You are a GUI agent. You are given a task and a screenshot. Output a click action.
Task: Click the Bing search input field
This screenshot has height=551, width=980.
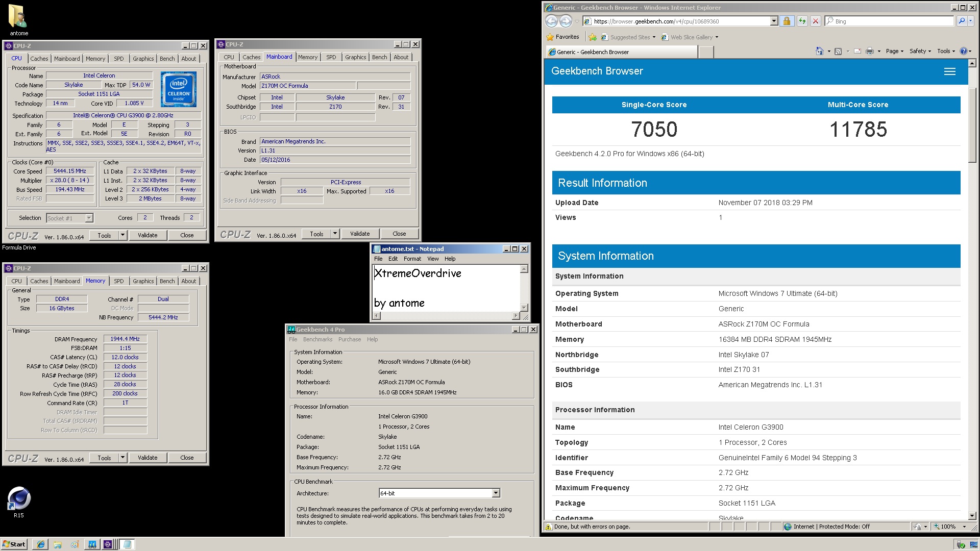click(x=889, y=21)
